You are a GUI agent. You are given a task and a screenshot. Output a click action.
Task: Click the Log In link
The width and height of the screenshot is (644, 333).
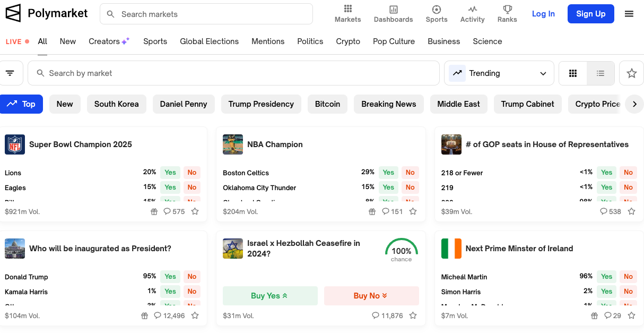(543, 14)
